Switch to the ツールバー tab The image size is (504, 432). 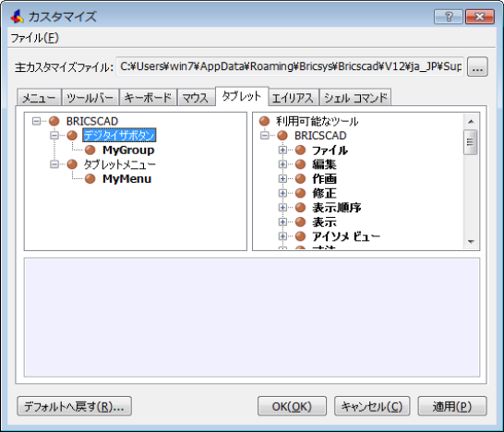(x=90, y=98)
